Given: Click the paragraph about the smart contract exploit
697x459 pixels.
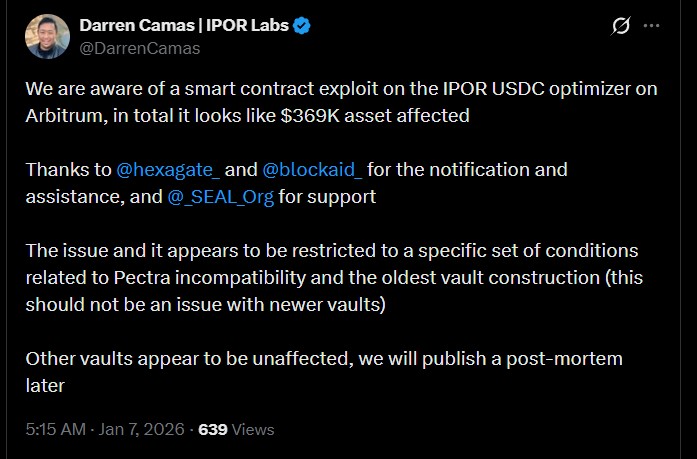Looking at the screenshot, I should click(x=340, y=101).
